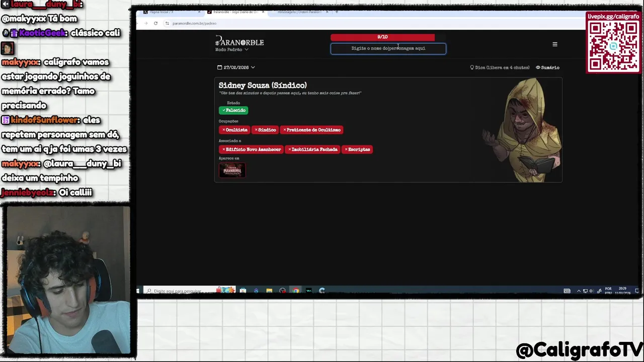This screenshot has height=362, width=644.
Task: Open the Ordem Paranormal appearance thumbnail
Action: coord(232,170)
